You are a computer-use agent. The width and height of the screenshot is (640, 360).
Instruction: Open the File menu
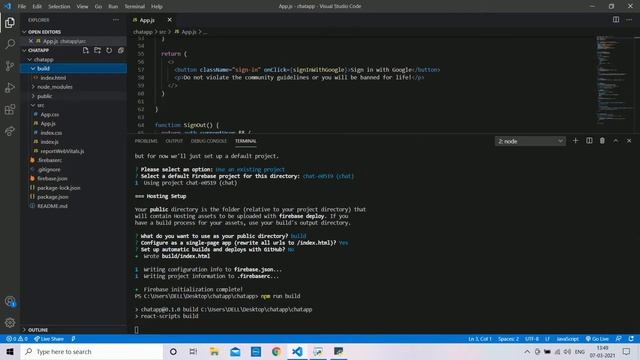pos(22,6)
